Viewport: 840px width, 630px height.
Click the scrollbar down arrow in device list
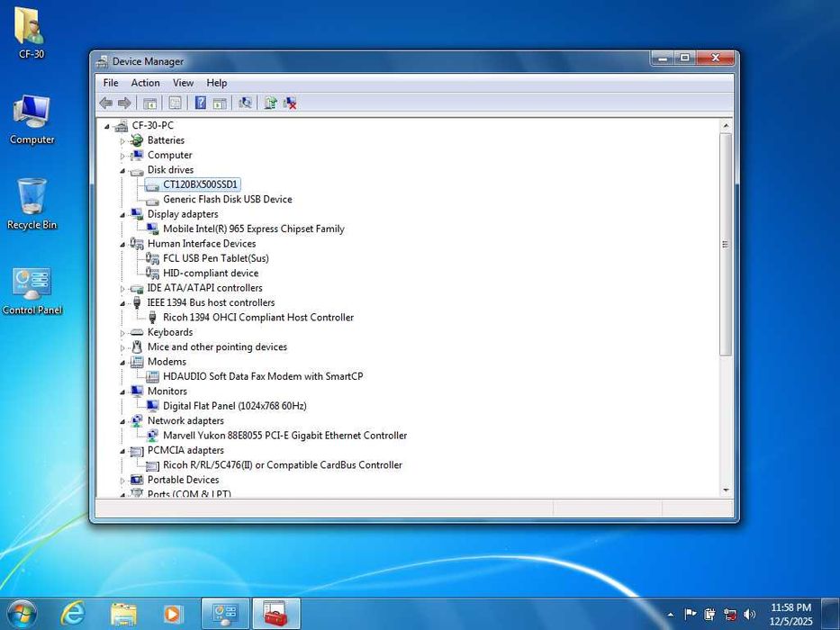[726, 490]
